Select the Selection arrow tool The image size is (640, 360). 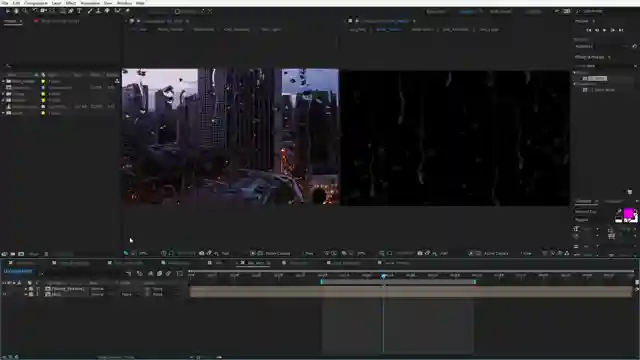click(x=7, y=11)
